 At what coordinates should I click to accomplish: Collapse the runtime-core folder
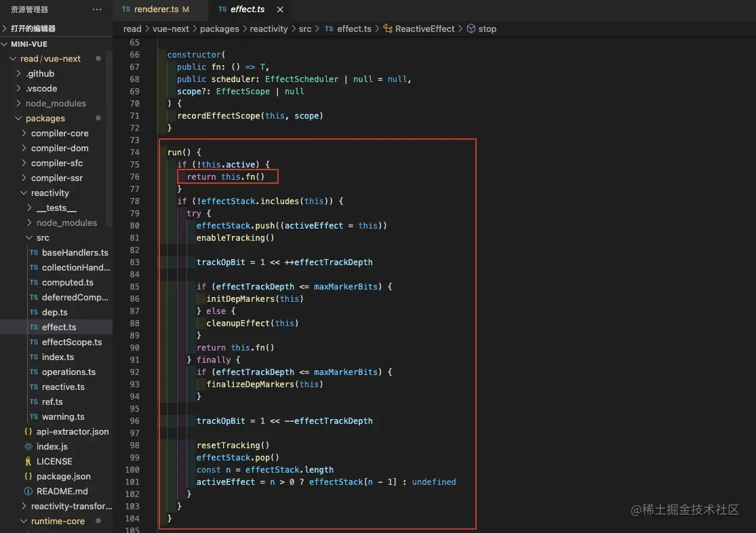click(24, 521)
